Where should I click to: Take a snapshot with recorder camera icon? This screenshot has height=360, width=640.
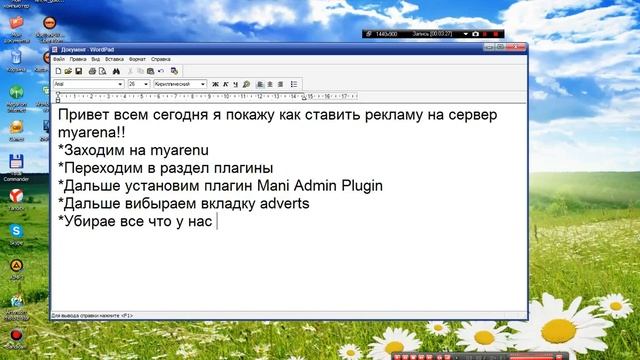click(x=476, y=34)
